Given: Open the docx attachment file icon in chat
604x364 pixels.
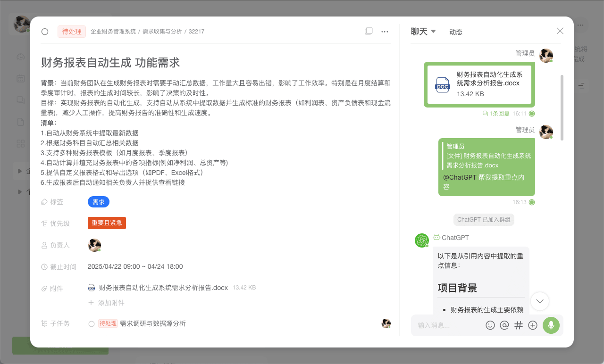Looking at the screenshot, I should [442, 84].
